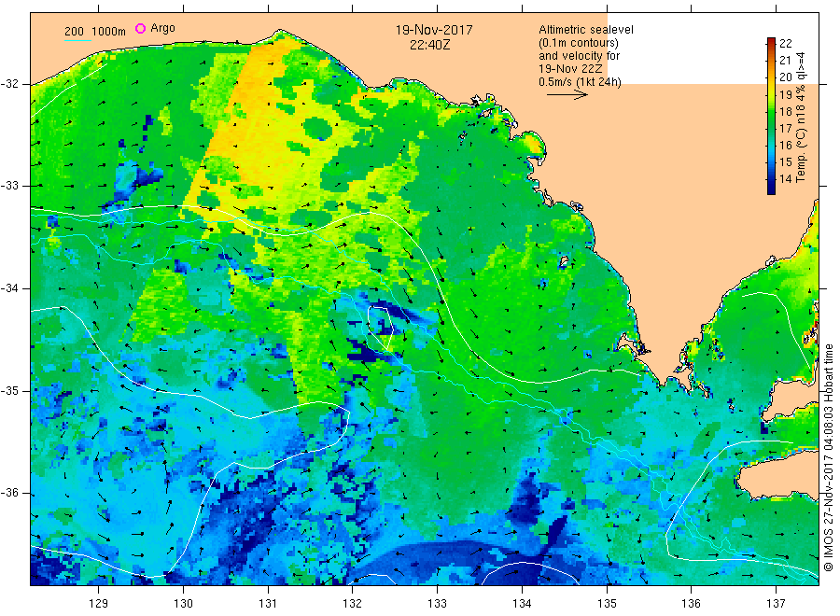840x616 pixels.
Task: Click latitude label -33
Action: pos(9,186)
